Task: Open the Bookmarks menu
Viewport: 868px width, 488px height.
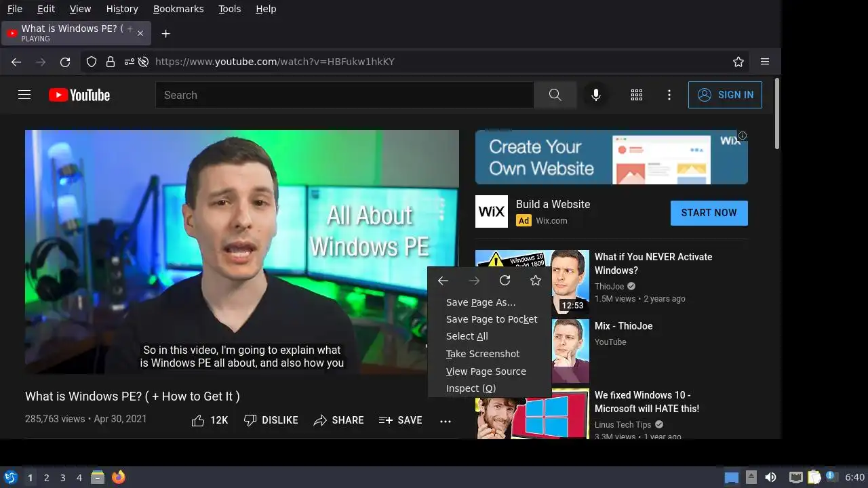Action: 178,9
